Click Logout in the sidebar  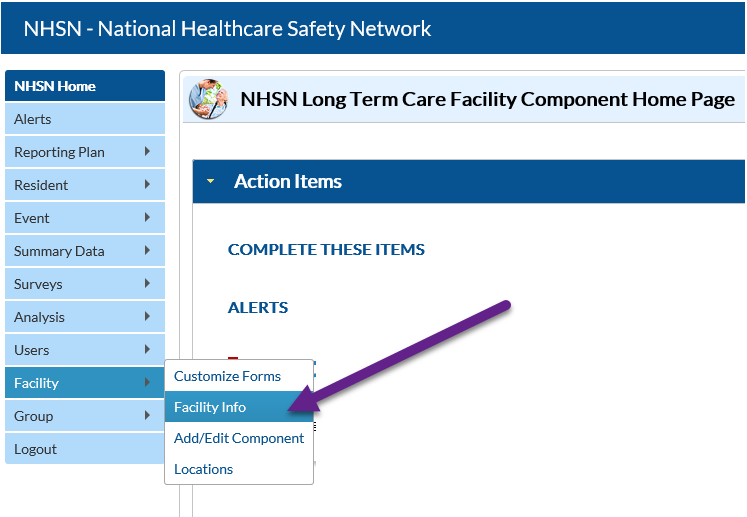[x=36, y=449]
